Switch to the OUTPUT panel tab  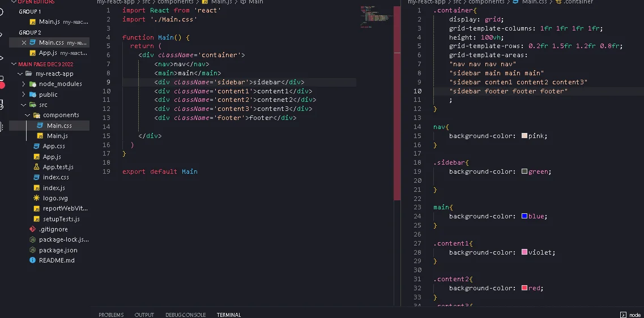coord(144,315)
